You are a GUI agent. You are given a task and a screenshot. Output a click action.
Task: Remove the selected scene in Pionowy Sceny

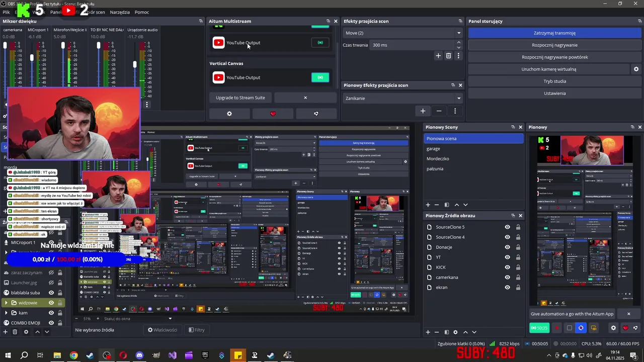[437, 205]
